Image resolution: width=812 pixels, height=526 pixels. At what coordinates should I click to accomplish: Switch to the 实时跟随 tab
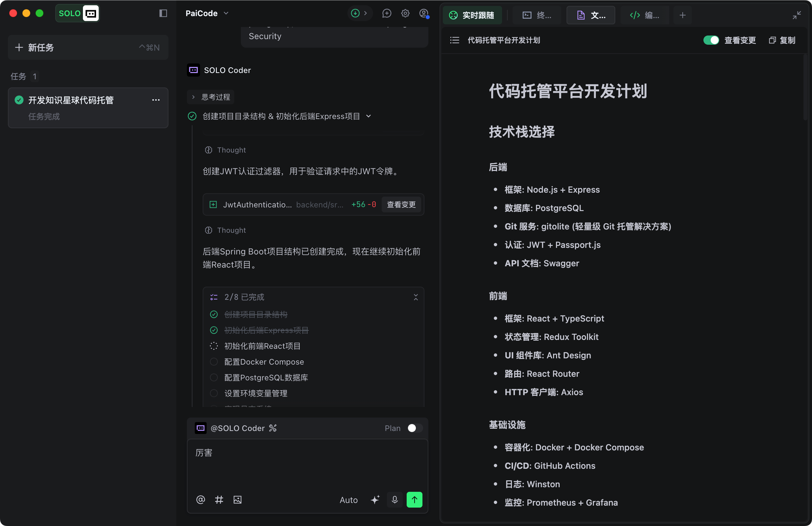pos(472,15)
